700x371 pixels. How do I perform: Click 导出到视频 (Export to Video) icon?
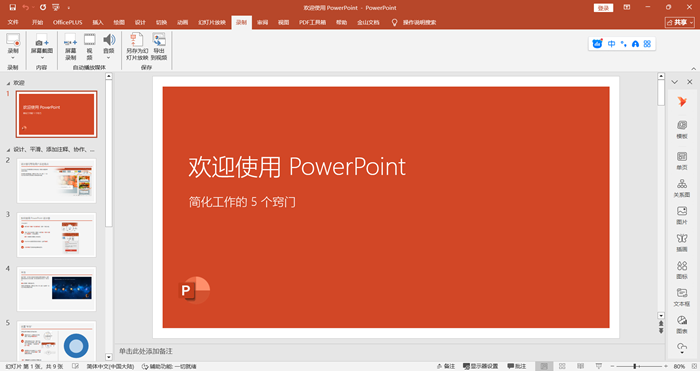click(159, 47)
